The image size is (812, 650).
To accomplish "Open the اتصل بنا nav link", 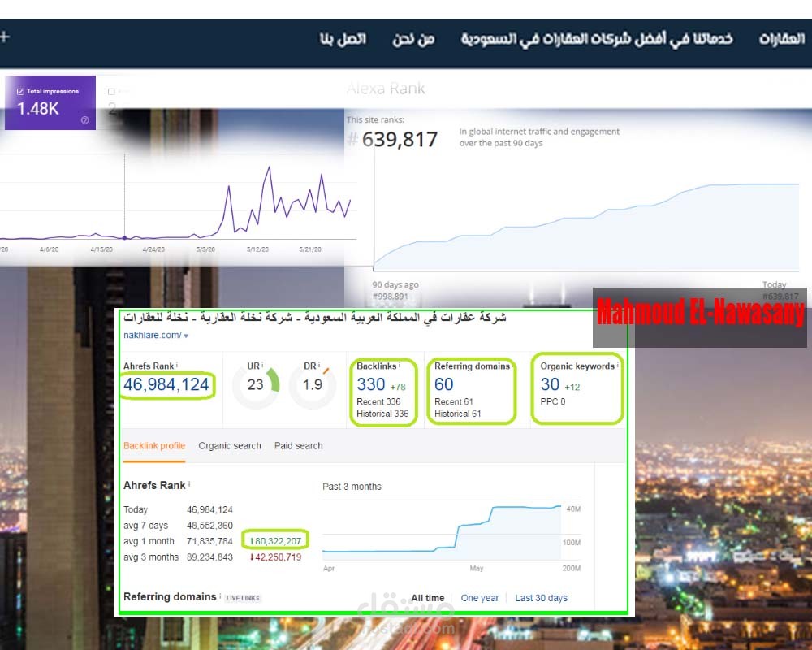I will pos(343,39).
